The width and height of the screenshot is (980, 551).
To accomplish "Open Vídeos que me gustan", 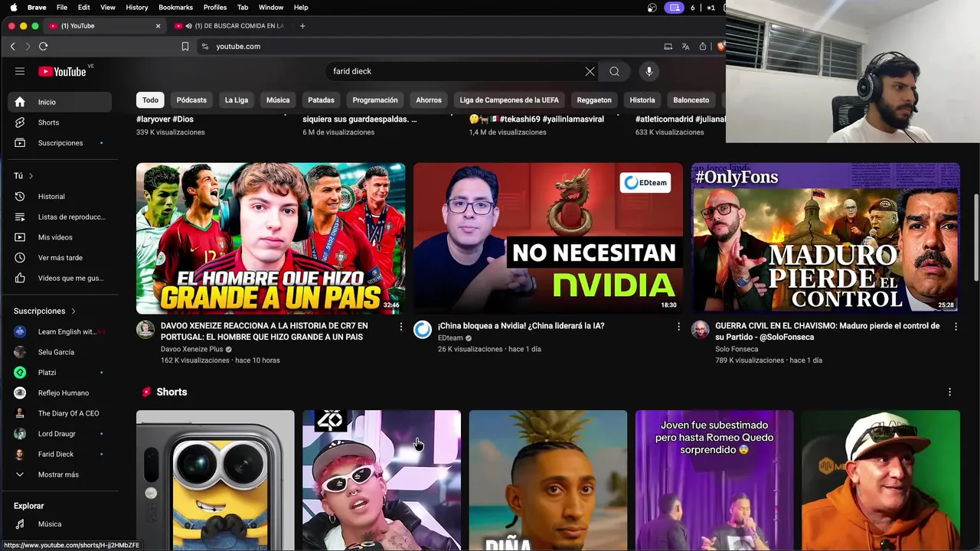I will [x=60, y=278].
